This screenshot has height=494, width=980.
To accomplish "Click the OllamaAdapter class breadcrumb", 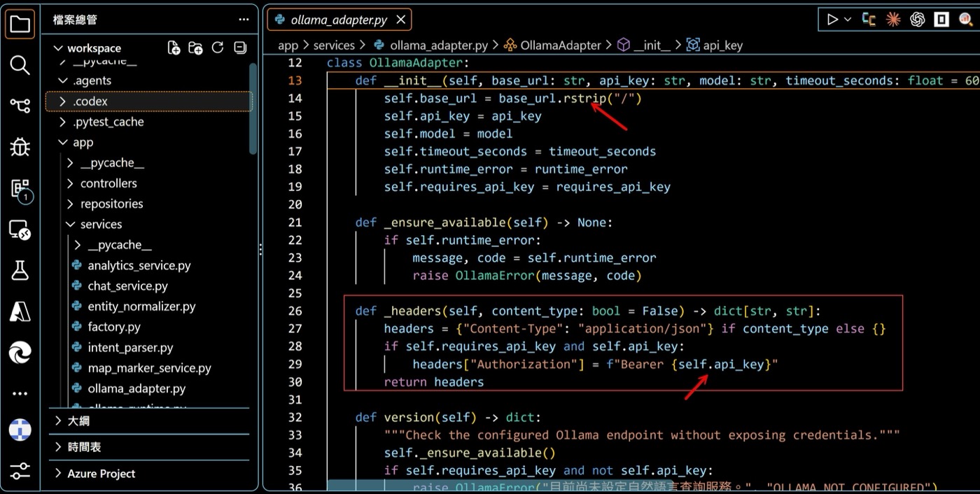I will tap(552, 45).
